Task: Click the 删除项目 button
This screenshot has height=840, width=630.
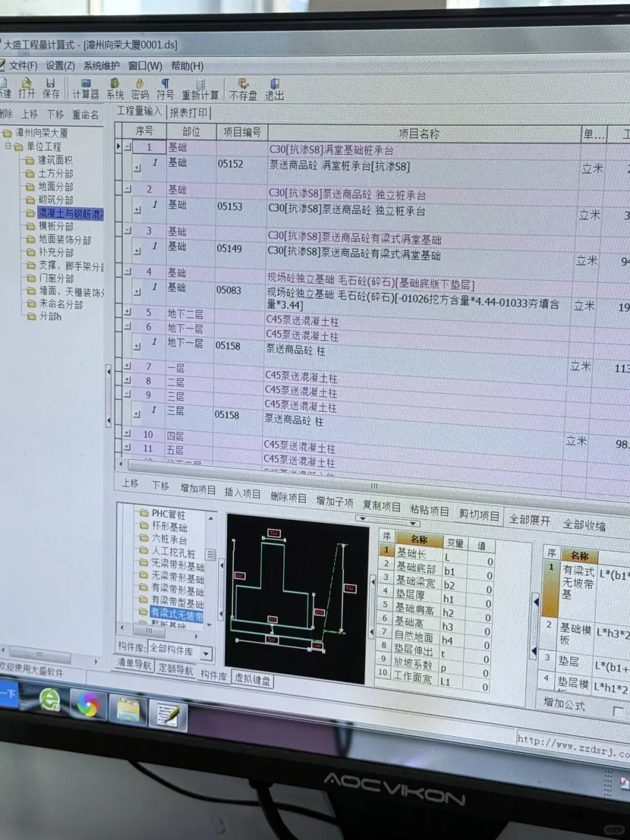Action: pos(288,497)
